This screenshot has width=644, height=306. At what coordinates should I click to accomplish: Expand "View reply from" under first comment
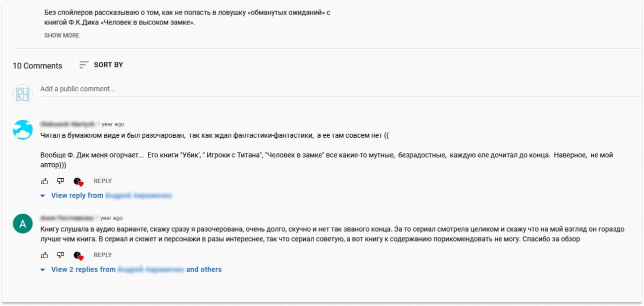[106, 196]
